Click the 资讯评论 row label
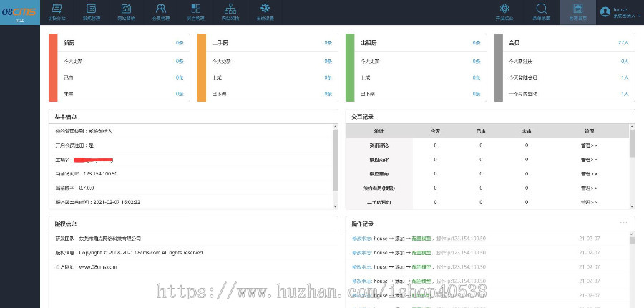 pyautogui.click(x=379, y=145)
